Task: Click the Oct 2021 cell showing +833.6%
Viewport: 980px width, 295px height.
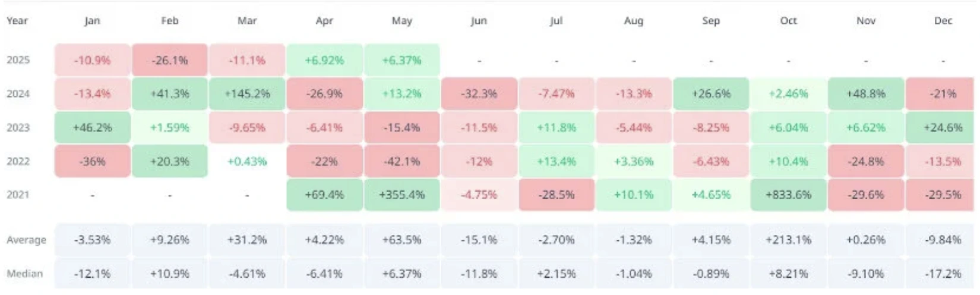Action: pos(788,195)
